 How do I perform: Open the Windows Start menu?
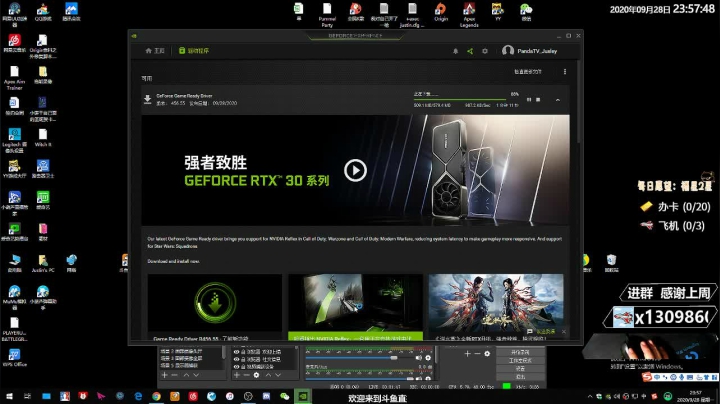coord(9,396)
